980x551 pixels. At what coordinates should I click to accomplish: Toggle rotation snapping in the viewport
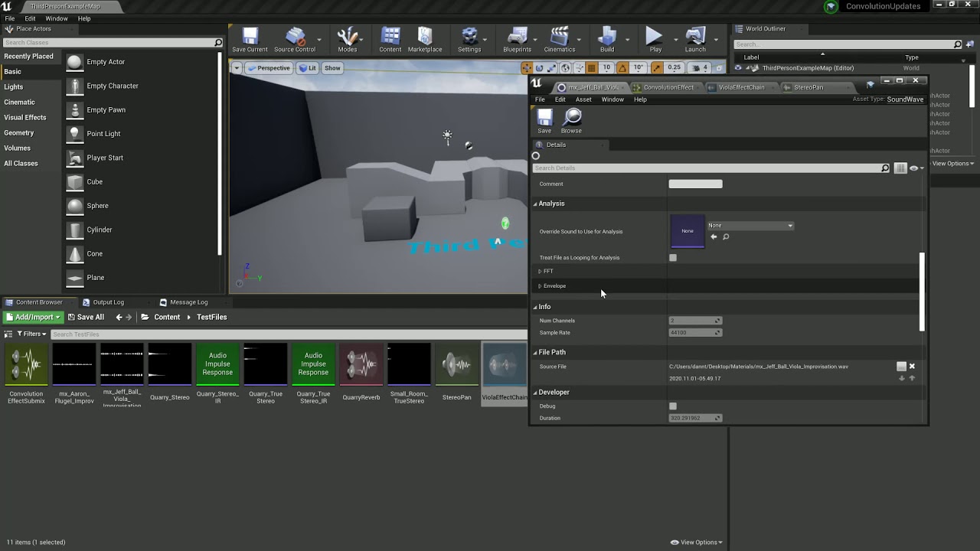click(x=622, y=68)
